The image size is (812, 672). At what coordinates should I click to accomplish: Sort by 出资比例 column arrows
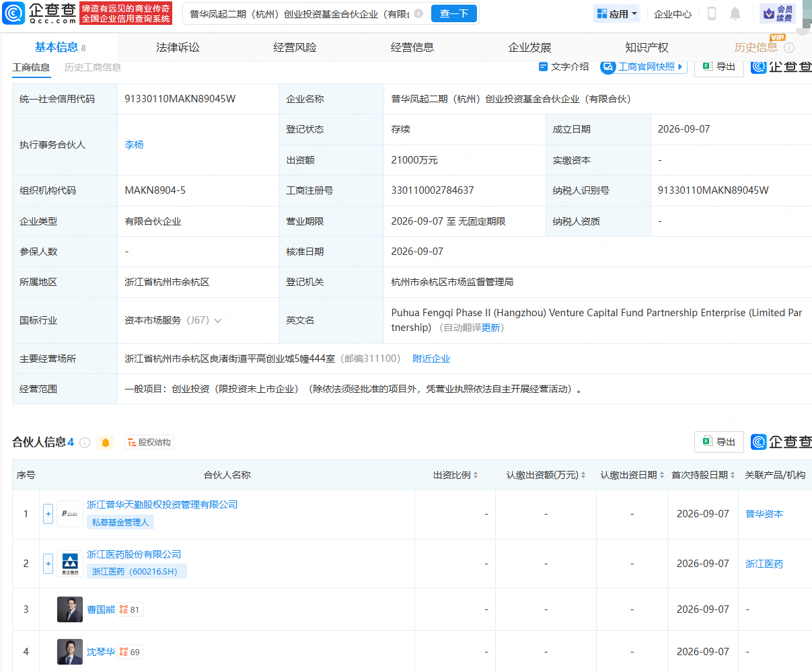(x=476, y=475)
